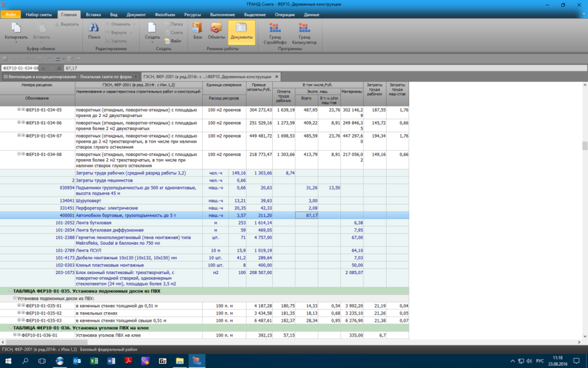Click the cell reference box showing ФЕР10-01-034-08
588x368 pixels.
(20, 68)
